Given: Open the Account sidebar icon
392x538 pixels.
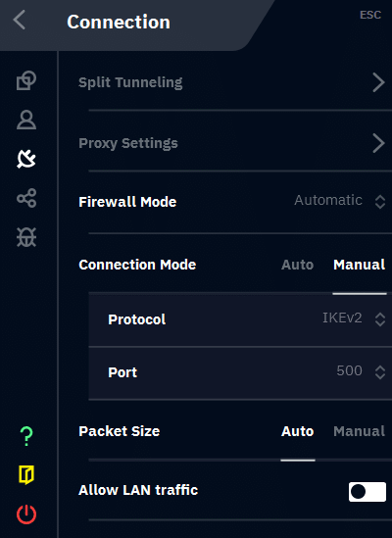Looking at the screenshot, I should [26, 120].
